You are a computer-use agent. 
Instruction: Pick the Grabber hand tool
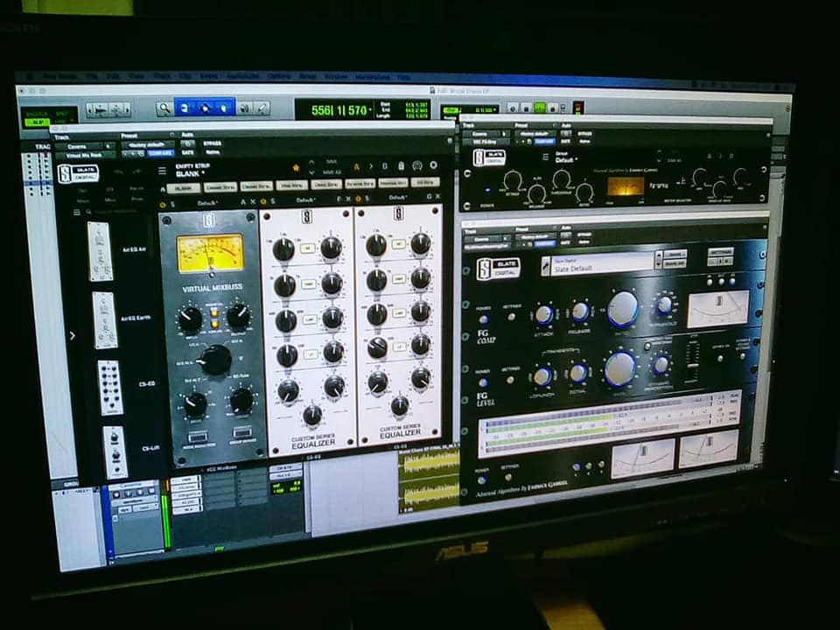[223, 108]
